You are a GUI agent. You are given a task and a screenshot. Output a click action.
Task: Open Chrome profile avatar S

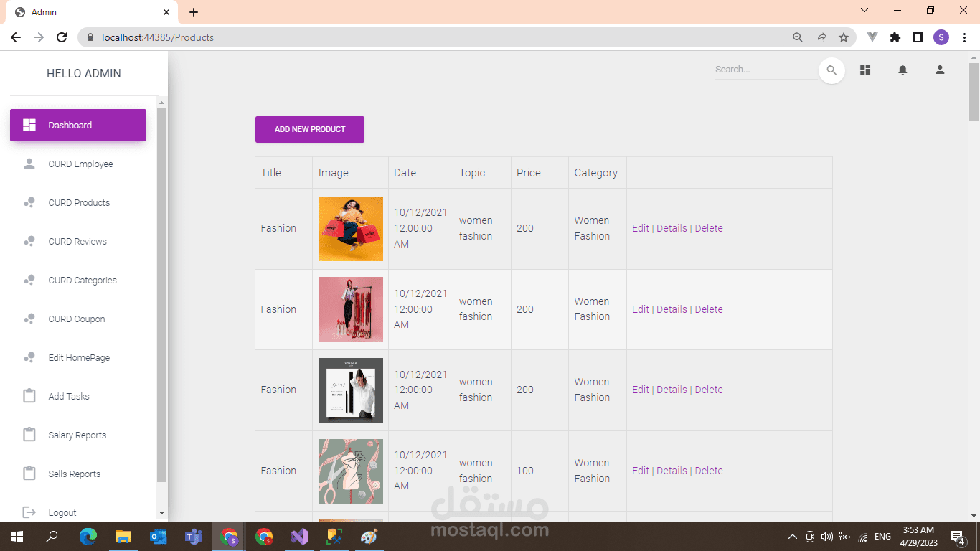(x=941, y=37)
